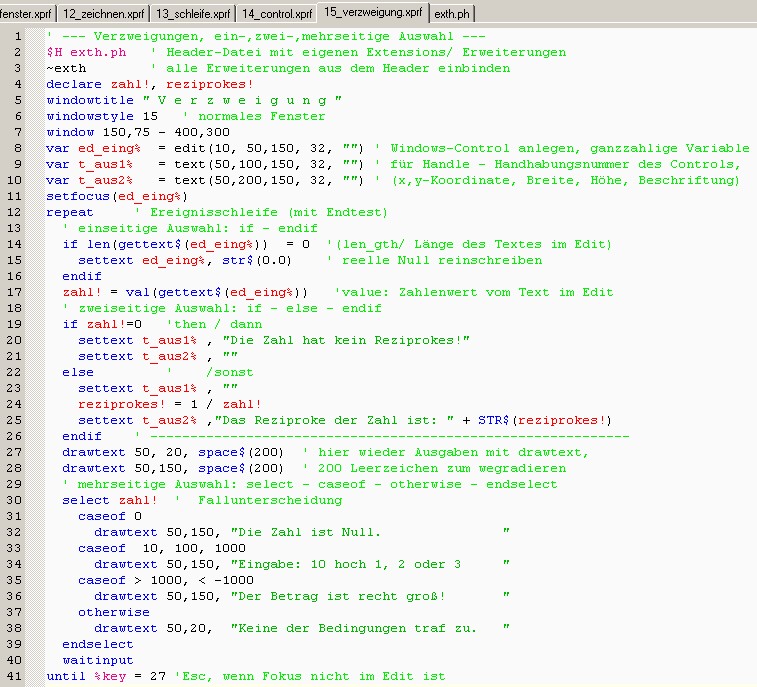Select the 14_control.xprf tab
The height and width of the screenshot is (687, 757).
pos(277,13)
